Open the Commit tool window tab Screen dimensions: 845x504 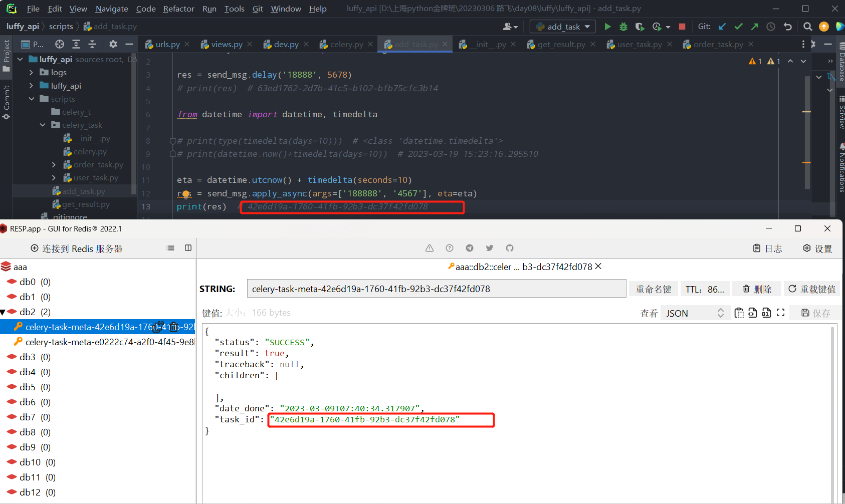(x=6, y=102)
